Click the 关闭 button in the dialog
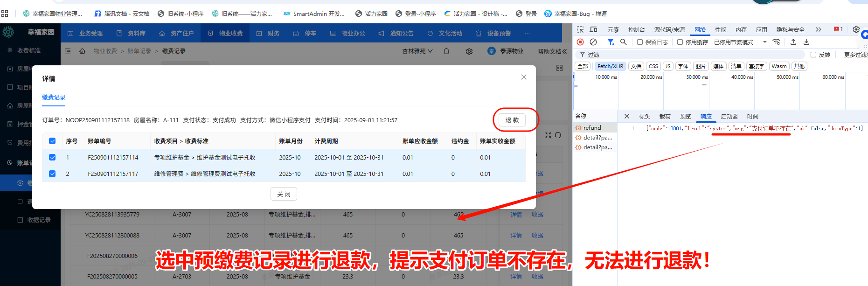The width and height of the screenshot is (868, 286). click(x=284, y=194)
